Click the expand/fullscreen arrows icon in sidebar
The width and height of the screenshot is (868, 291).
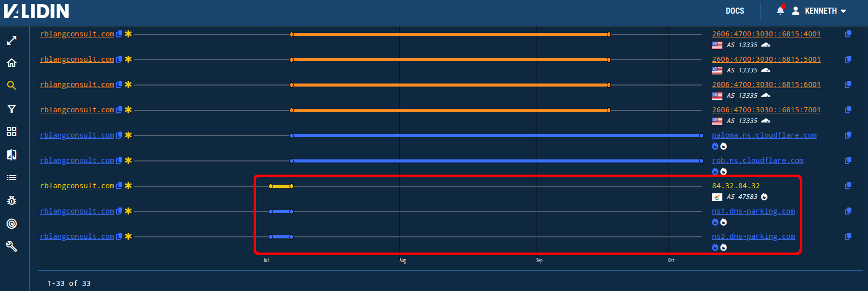point(12,40)
